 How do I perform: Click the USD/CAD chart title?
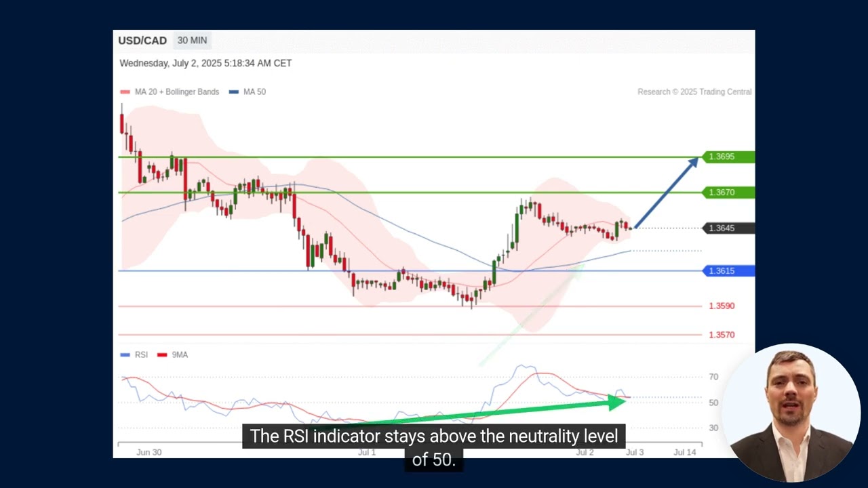click(142, 41)
